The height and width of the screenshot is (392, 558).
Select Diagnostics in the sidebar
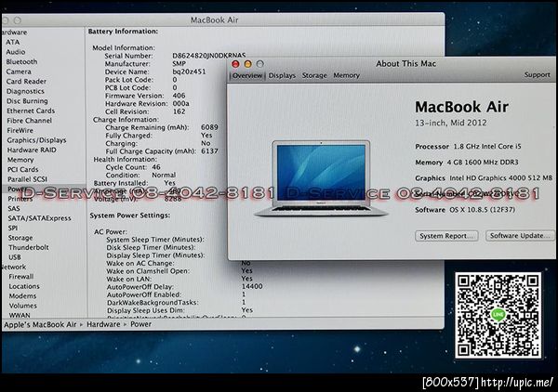[25, 91]
